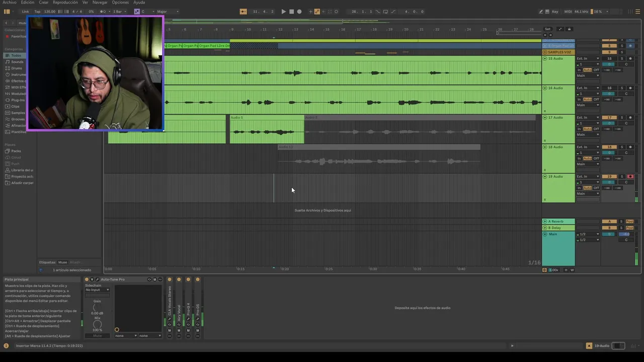Open Auto-Tune Pro plug-in window wrench

pos(97,280)
